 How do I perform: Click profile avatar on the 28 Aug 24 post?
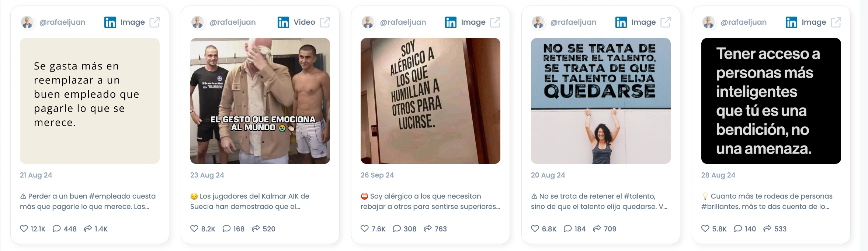[x=708, y=22]
